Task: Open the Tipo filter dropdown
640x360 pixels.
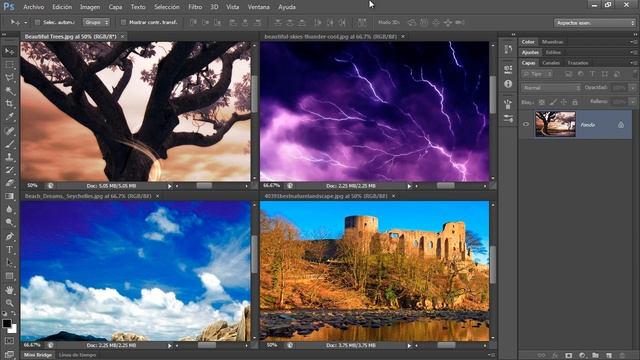Action: click(x=538, y=74)
